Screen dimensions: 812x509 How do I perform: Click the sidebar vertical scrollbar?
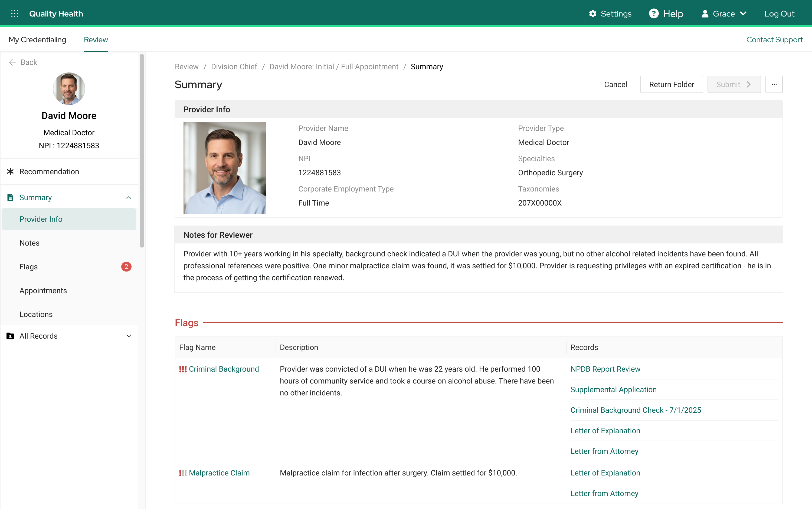click(142, 151)
